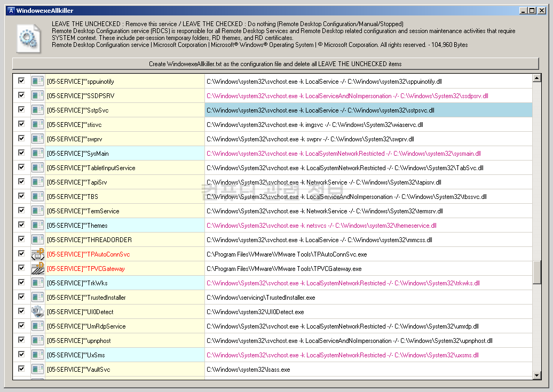Click the TPVCGateway.exe VMware Tools path

pos(285,269)
